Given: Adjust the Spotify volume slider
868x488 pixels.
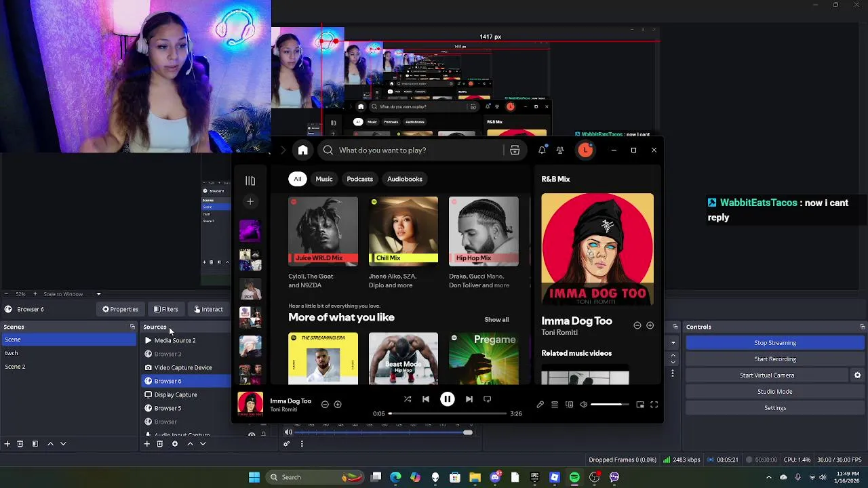Looking at the screenshot, I should pyautogui.click(x=609, y=405).
